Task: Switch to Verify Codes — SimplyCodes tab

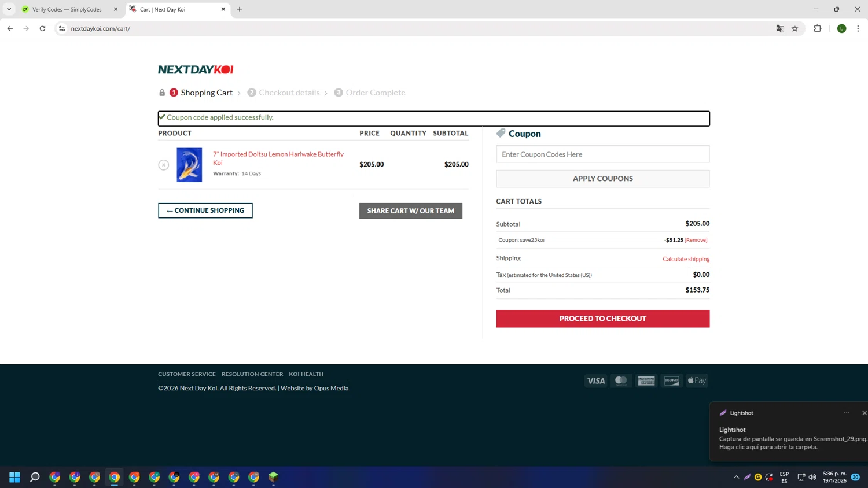Action: [67, 9]
